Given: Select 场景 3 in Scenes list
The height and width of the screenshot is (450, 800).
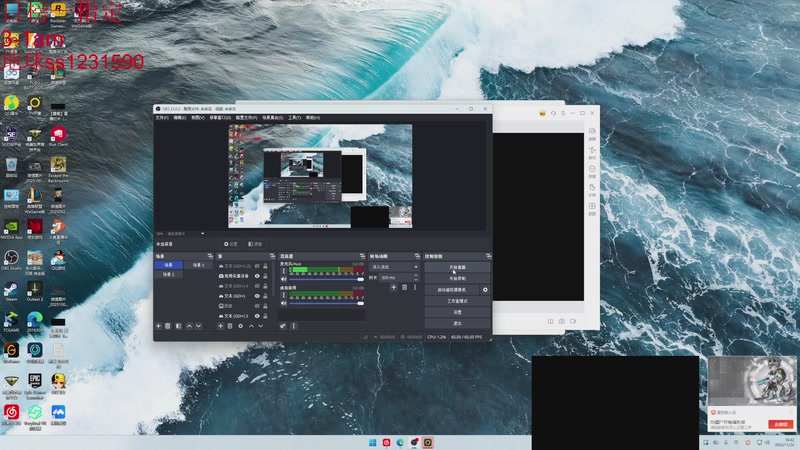Looking at the screenshot, I should [x=198, y=265].
